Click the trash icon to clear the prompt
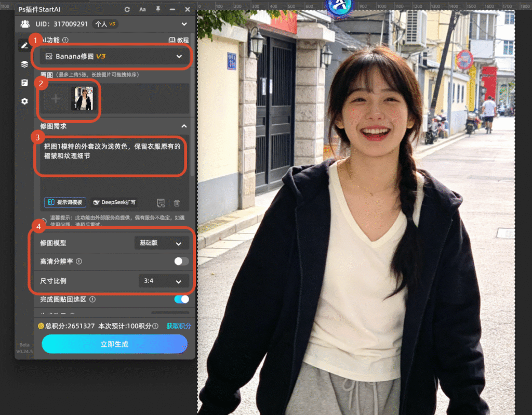The width and height of the screenshot is (532, 415). 177,203
